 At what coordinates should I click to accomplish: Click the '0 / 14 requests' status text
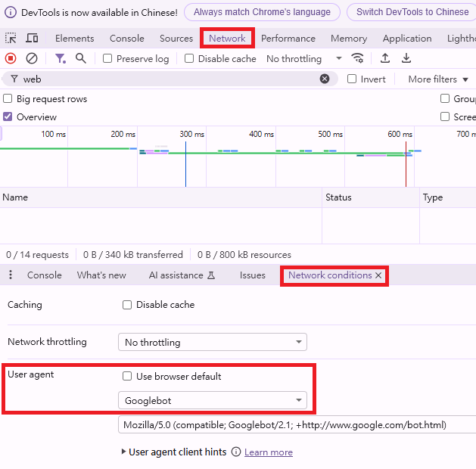(37, 254)
